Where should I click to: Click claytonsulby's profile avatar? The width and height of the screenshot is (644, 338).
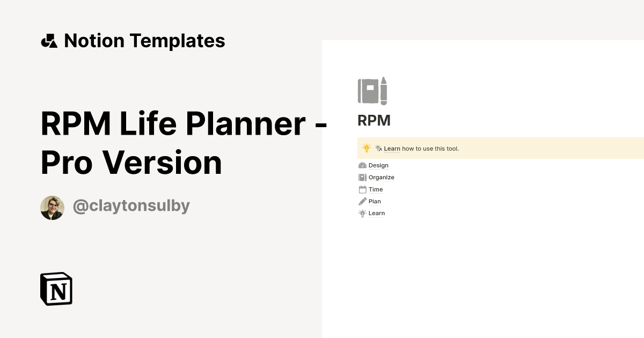pyautogui.click(x=52, y=207)
